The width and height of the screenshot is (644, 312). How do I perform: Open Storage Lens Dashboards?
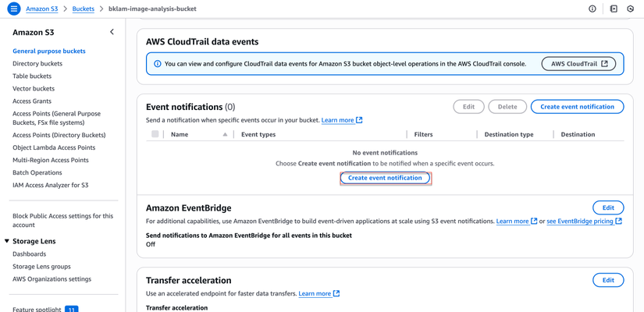(x=29, y=253)
